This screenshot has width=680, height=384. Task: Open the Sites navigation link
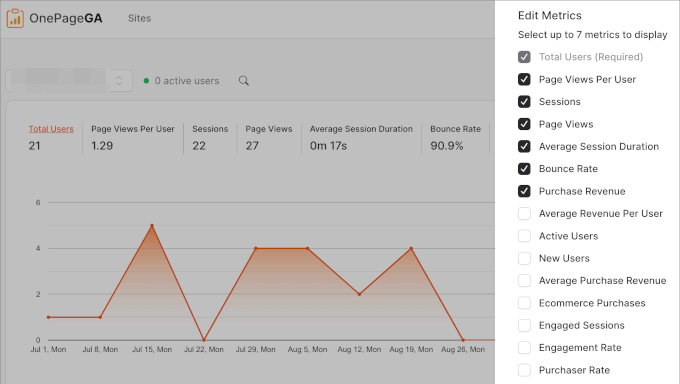[x=139, y=18]
